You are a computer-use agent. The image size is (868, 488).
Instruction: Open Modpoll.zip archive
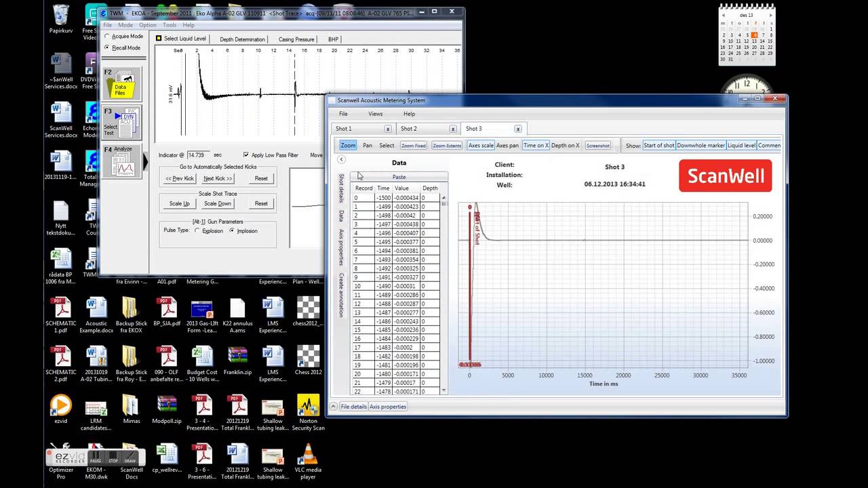(167, 409)
